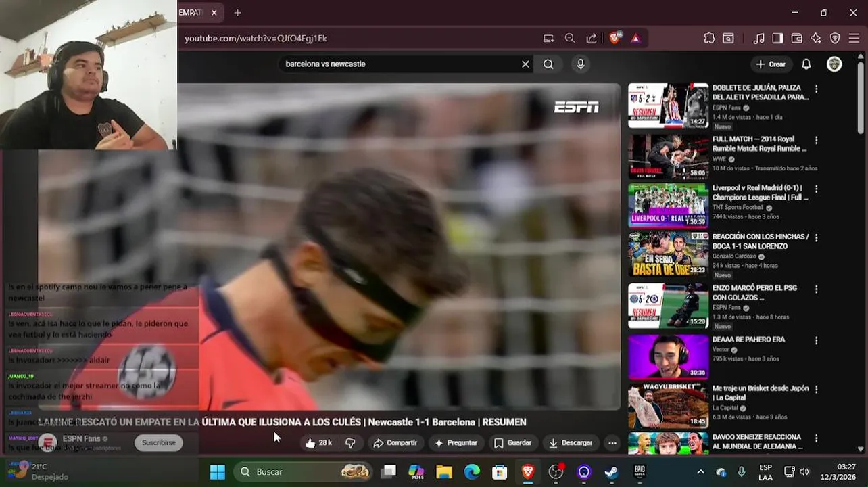
Task: Click the TNT Sports Football channel name
Action: 738,208
